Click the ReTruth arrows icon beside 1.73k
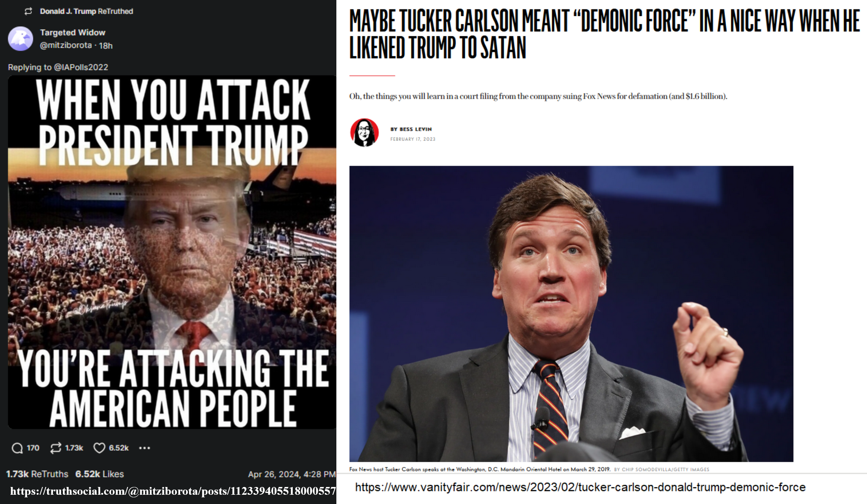 click(x=56, y=448)
